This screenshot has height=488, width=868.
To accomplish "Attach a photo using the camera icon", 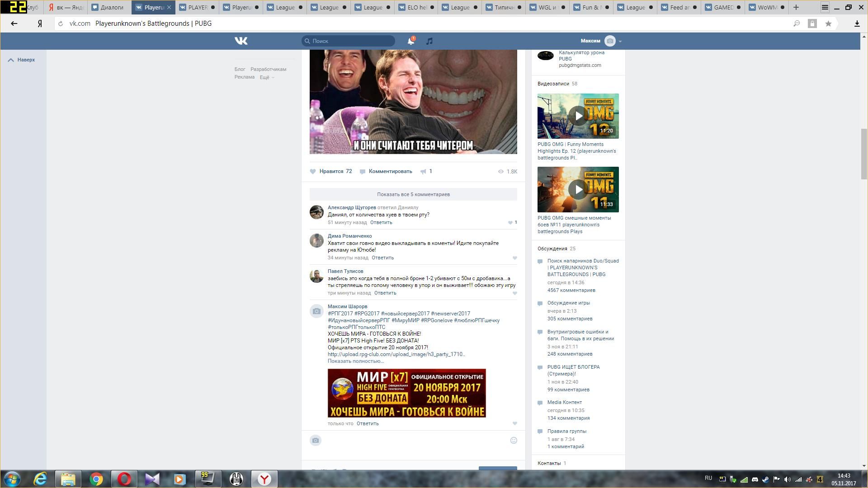I will click(316, 441).
